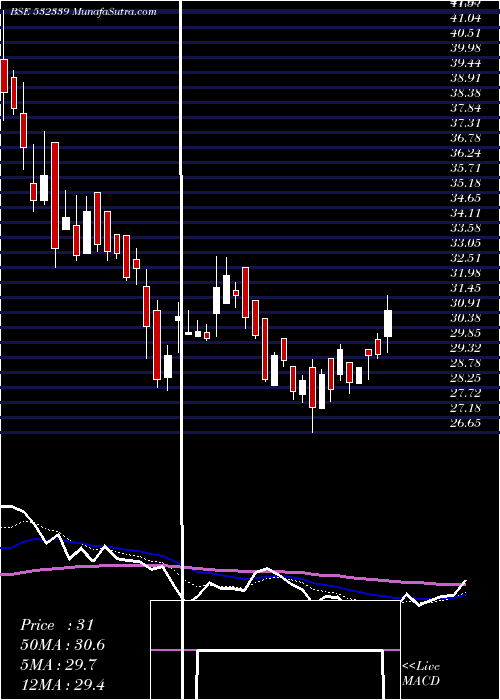Select the 35.18 price value
The image size is (500, 700).
click(x=465, y=183)
